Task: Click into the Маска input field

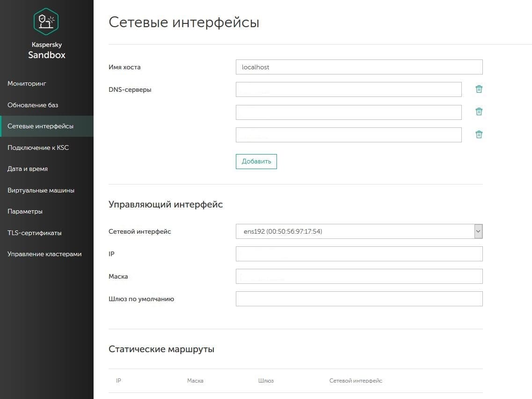Action: click(359, 276)
